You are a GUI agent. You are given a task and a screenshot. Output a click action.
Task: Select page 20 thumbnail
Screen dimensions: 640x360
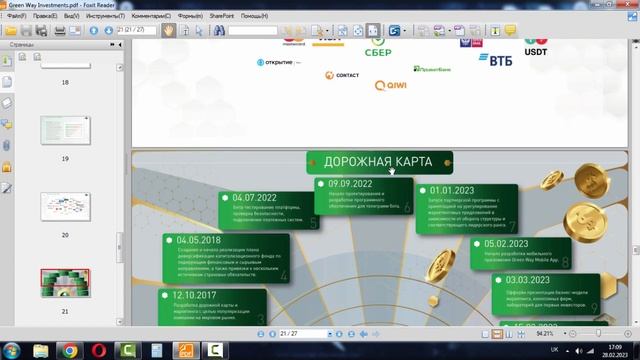point(65,207)
